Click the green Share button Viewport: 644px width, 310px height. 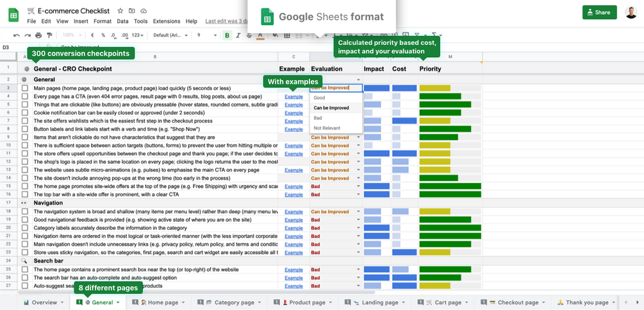pyautogui.click(x=599, y=12)
